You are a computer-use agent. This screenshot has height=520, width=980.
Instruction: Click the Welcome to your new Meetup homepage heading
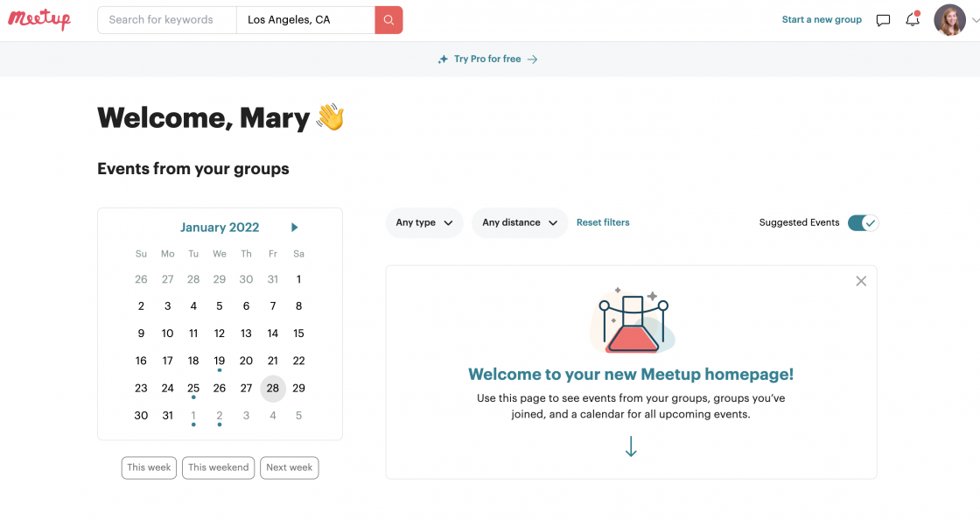click(631, 375)
